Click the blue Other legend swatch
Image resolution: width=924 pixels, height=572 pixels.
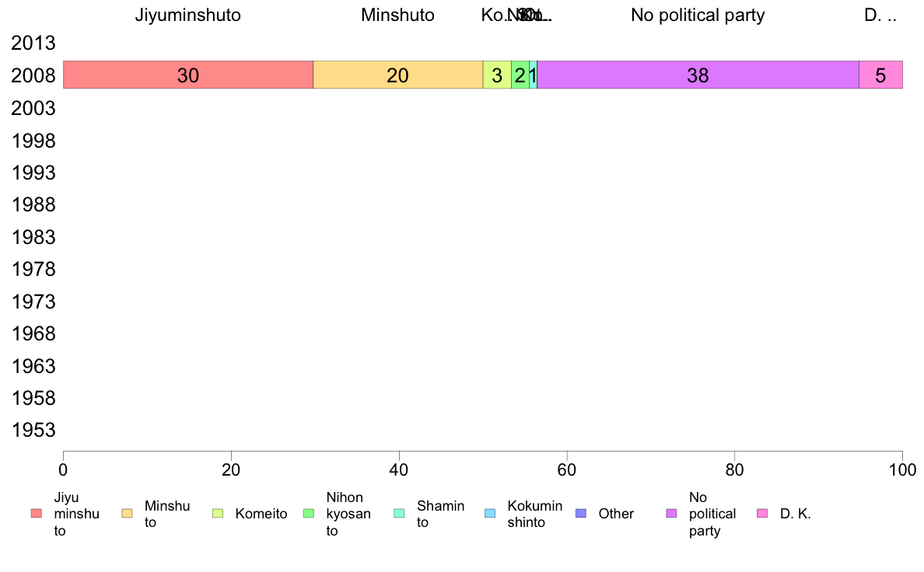click(x=580, y=514)
